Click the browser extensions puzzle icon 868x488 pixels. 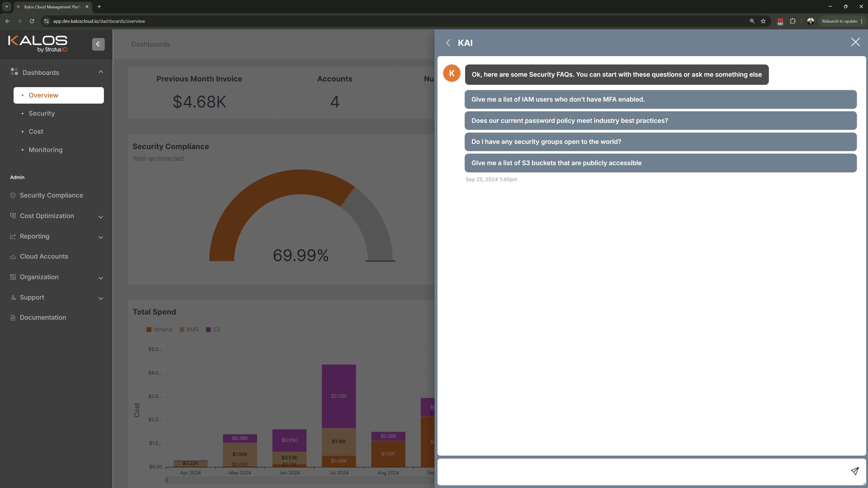793,21
